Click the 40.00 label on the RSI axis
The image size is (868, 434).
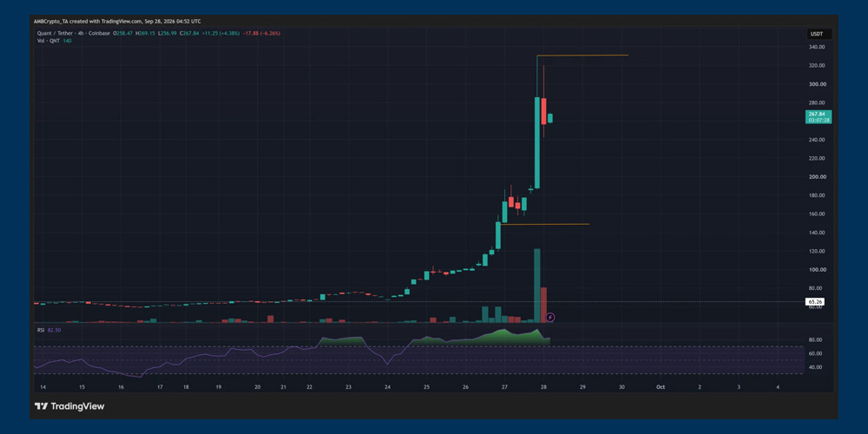click(817, 367)
